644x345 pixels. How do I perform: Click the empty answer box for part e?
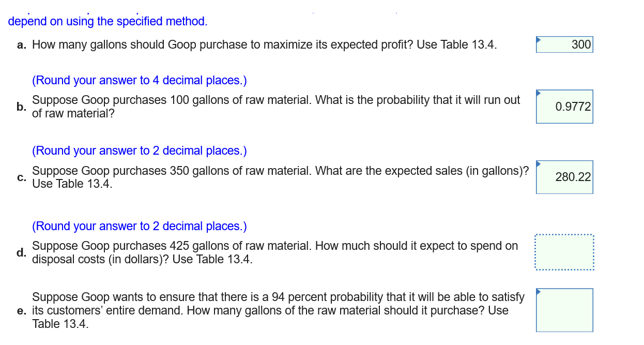[564, 310]
